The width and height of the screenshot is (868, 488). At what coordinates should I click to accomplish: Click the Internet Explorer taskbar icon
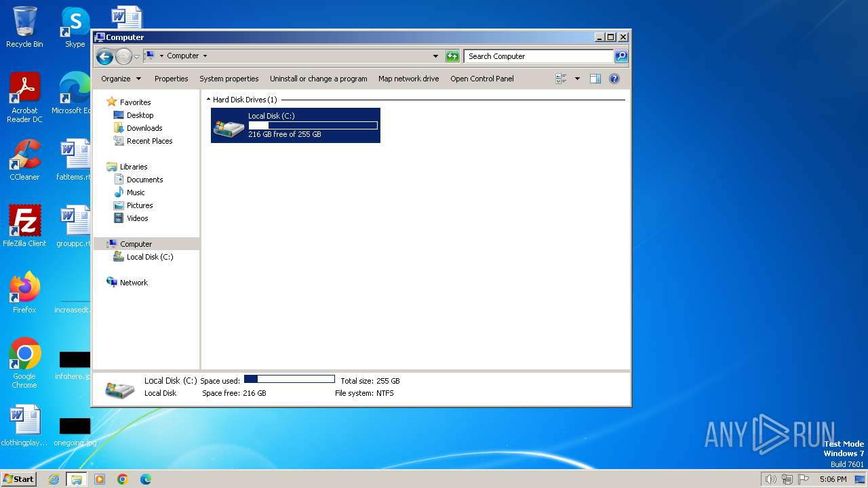[54, 479]
